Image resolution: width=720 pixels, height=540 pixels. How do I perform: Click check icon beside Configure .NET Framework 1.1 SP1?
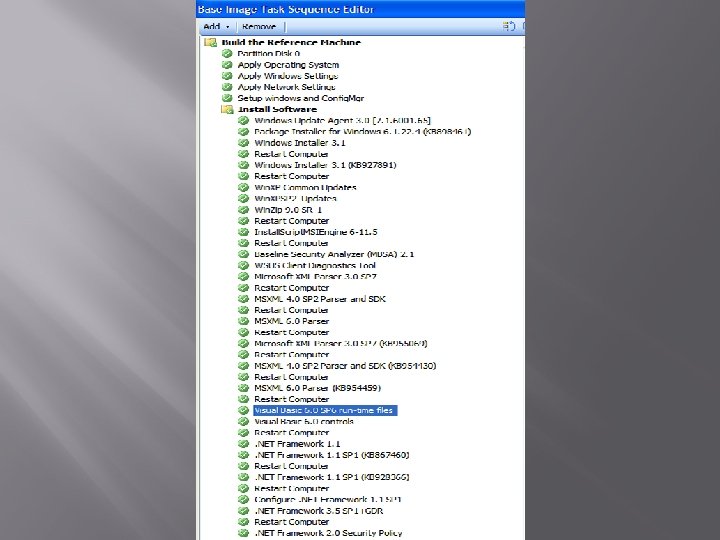point(243,500)
